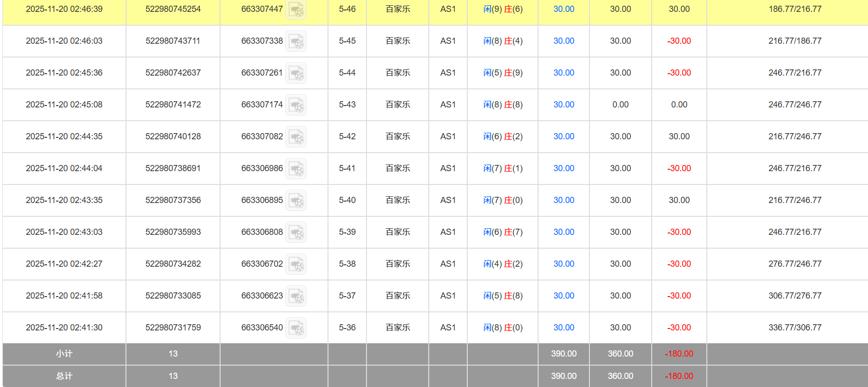Open blue 30.00 bet amount for round 5-43
The width and height of the screenshot is (868, 387).
[563, 105]
